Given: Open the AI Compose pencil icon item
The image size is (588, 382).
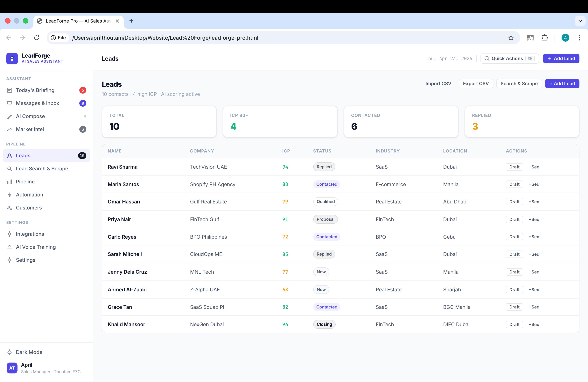Looking at the screenshot, I should 10,116.
